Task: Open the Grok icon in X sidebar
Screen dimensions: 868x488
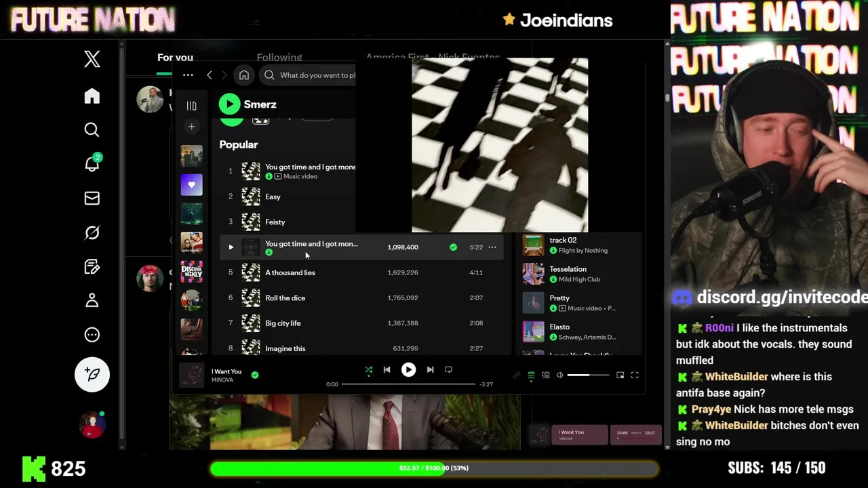Action: [92, 232]
